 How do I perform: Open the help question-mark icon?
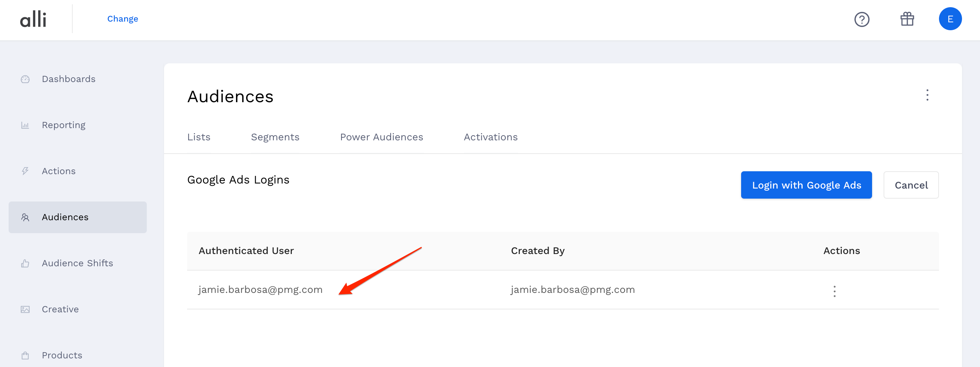pos(862,19)
